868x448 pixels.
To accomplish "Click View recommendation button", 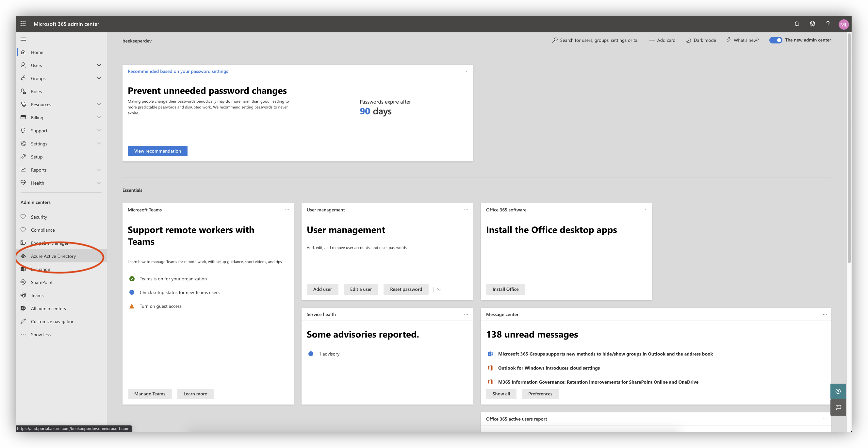I will (x=157, y=151).
